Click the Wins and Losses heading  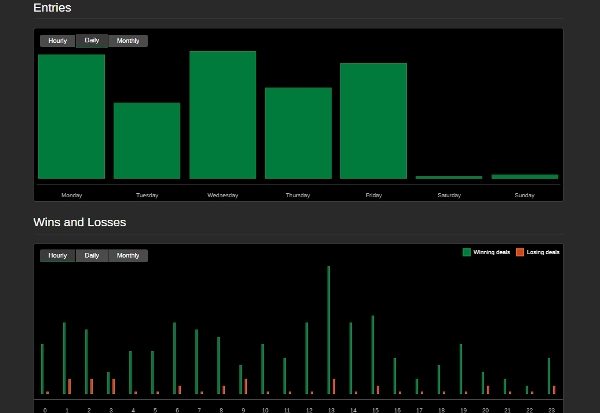point(80,222)
